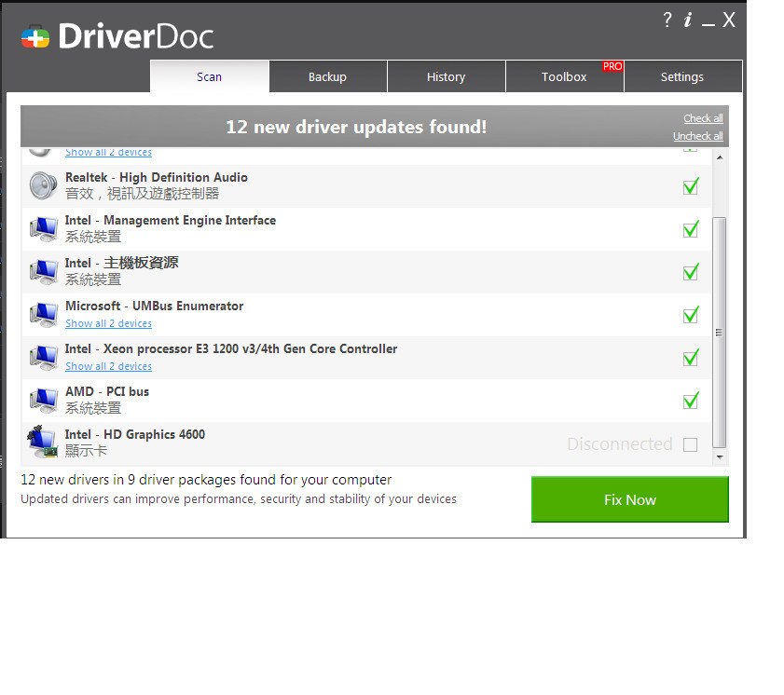Select the AMD - PCI bus text
The image size is (784, 695).
pyautogui.click(x=107, y=391)
